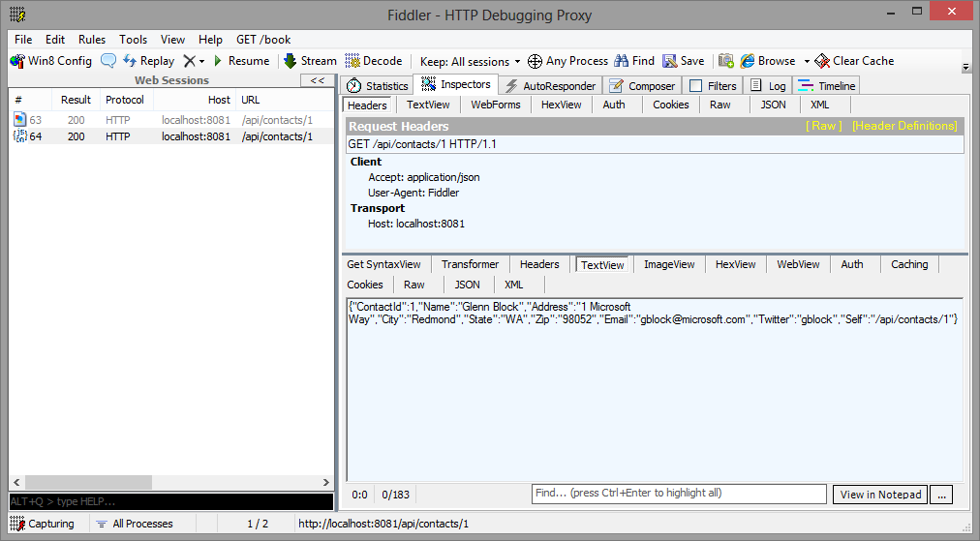Click the QuickExec command box
The height and width of the screenshot is (541, 980).
point(171,501)
